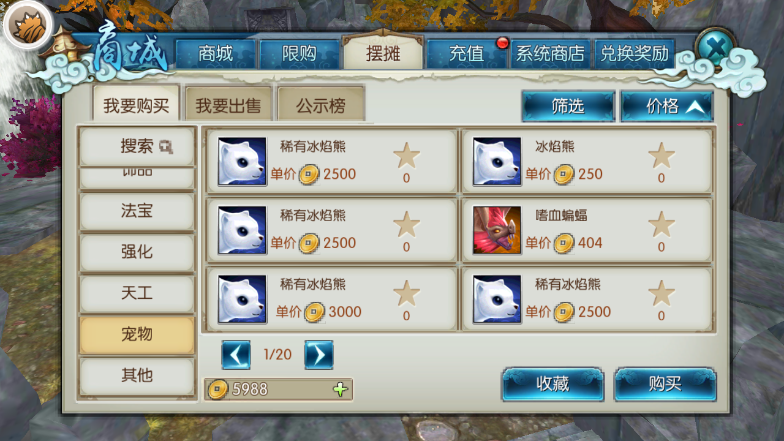Select the 冰焰熊 listing priced 250
Screen dimensions: 784x441
click(x=586, y=161)
